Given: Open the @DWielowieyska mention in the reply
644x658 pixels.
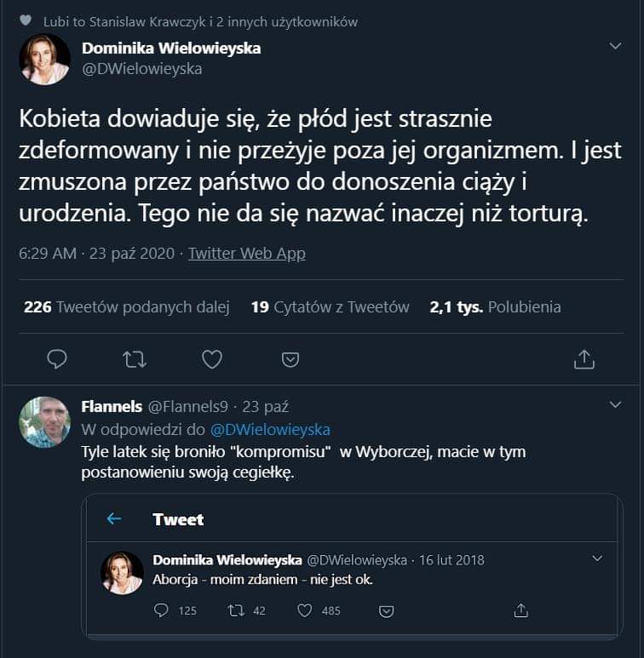Looking at the screenshot, I should pyautogui.click(x=270, y=430).
